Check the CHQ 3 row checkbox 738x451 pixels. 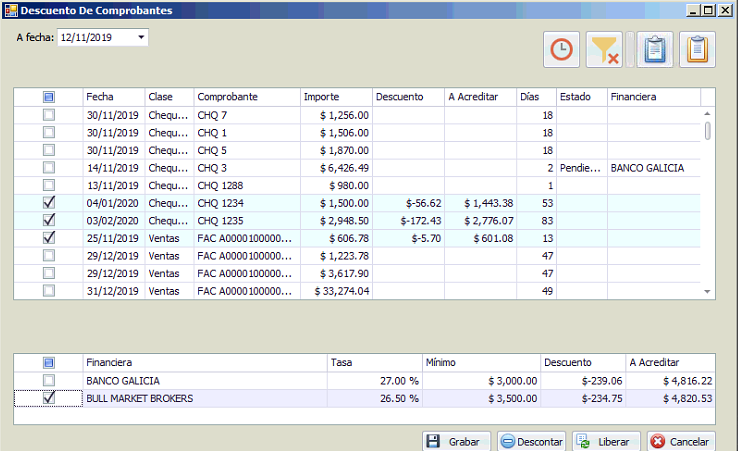coord(48,168)
